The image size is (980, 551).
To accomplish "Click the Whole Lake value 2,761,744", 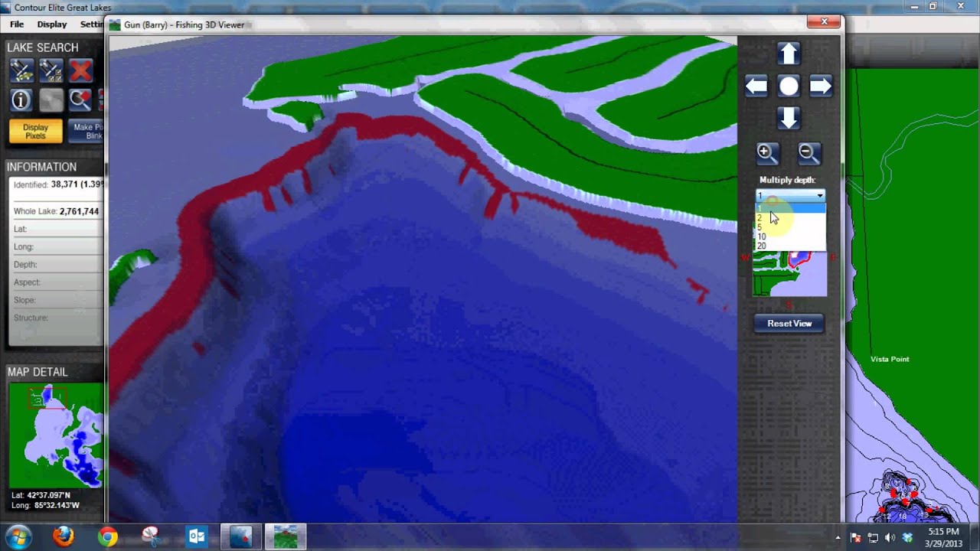I will coord(80,211).
